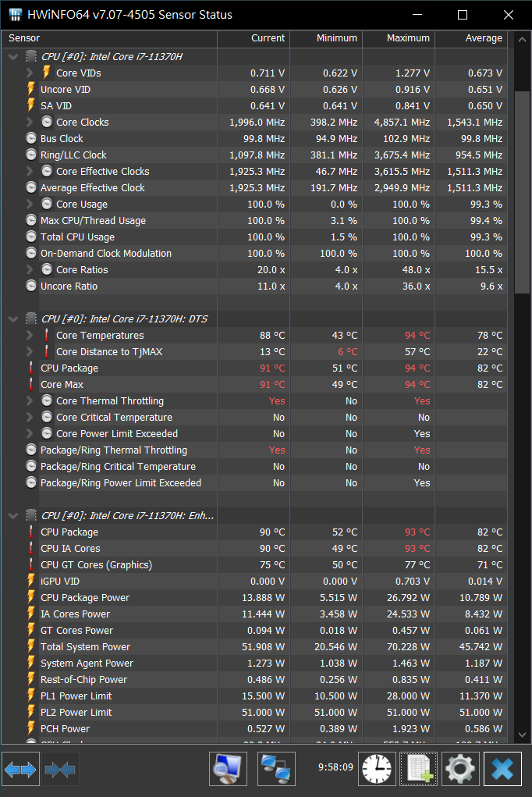Expand the Core Critical Temperature row
The width and height of the screenshot is (532, 797).
[x=30, y=418]
